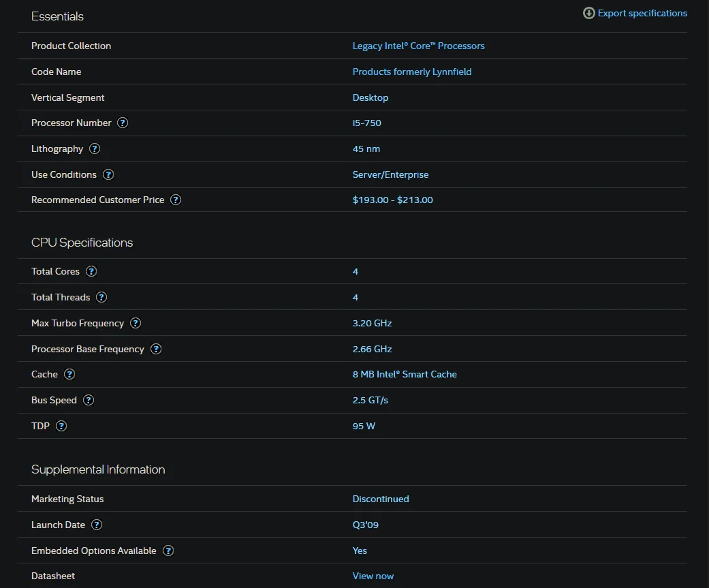
Task: Click the Essentials section heading
Action: point(57,16)
